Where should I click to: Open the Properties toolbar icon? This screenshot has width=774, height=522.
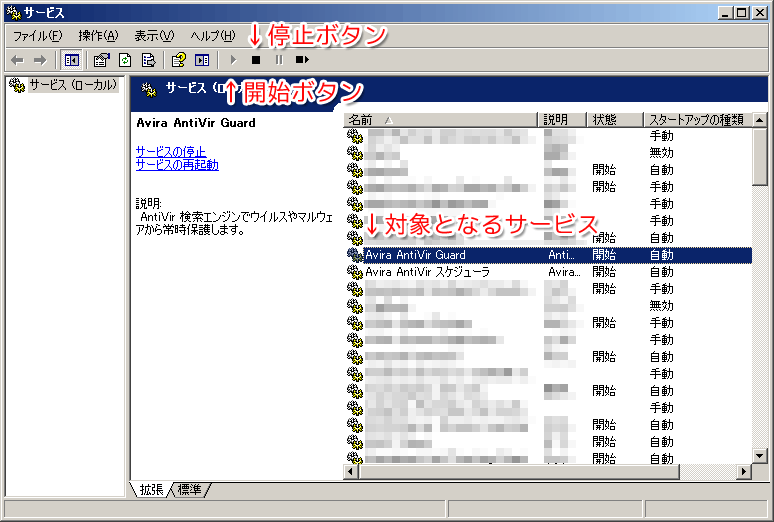coord(102,60)
